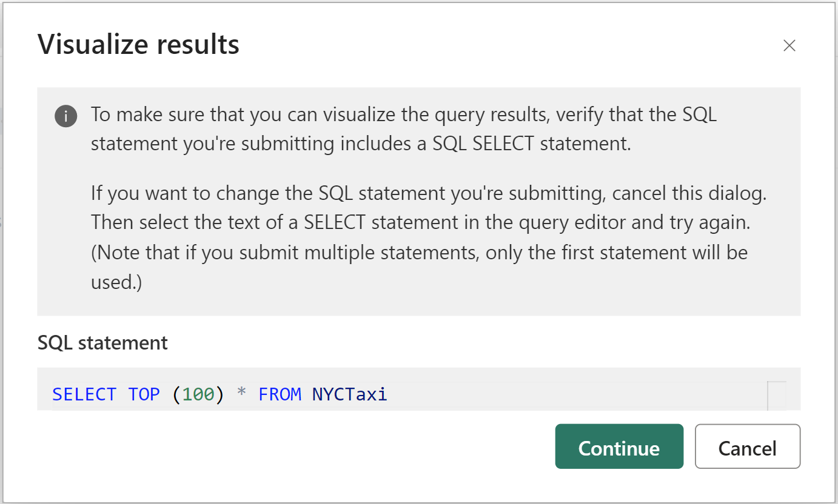Viewport: 838px width, 504px height.
Task: Click the FROM keyword in the query
Action: 280,394
